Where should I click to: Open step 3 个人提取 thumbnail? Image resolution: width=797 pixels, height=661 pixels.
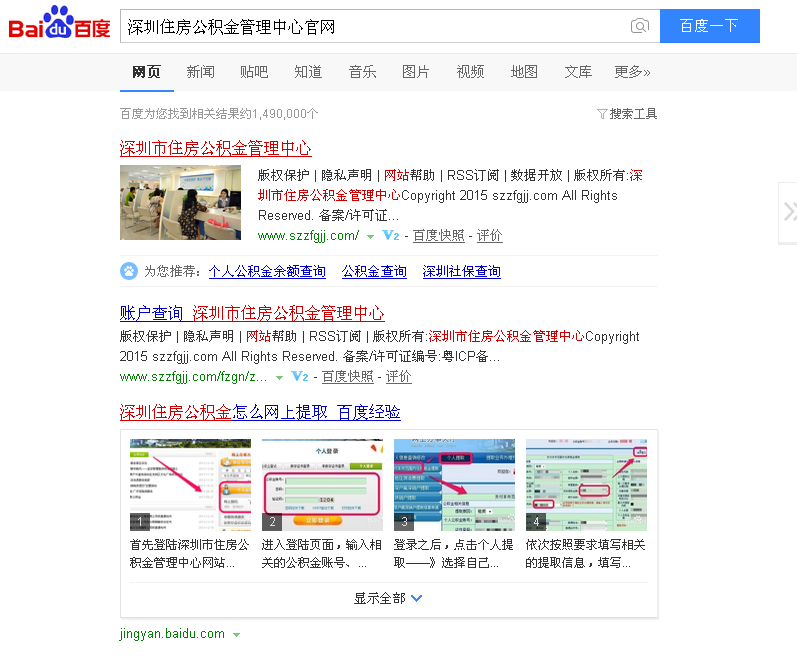pos(454,485)
